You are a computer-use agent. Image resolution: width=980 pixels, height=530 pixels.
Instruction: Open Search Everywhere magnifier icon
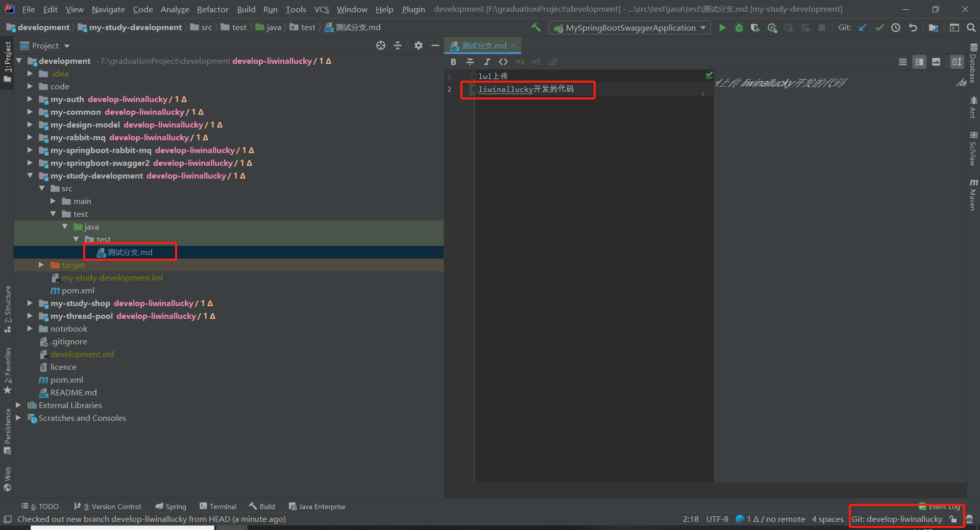971,28
